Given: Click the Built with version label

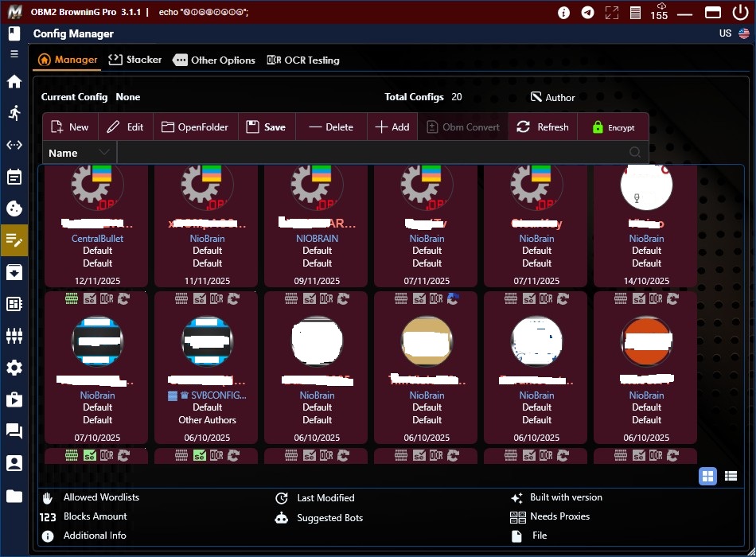Looking at the screenshot, I should [566, 497].
